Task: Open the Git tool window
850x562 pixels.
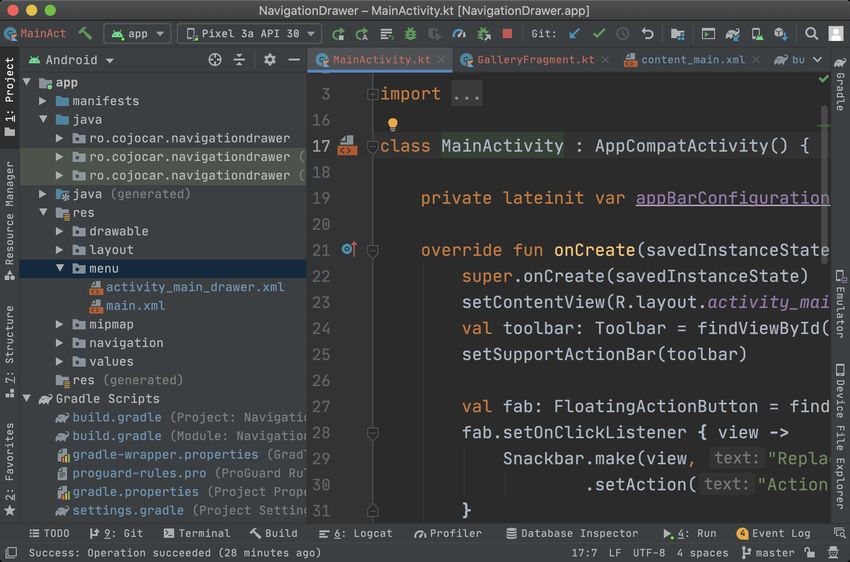Action: [116, 533]
